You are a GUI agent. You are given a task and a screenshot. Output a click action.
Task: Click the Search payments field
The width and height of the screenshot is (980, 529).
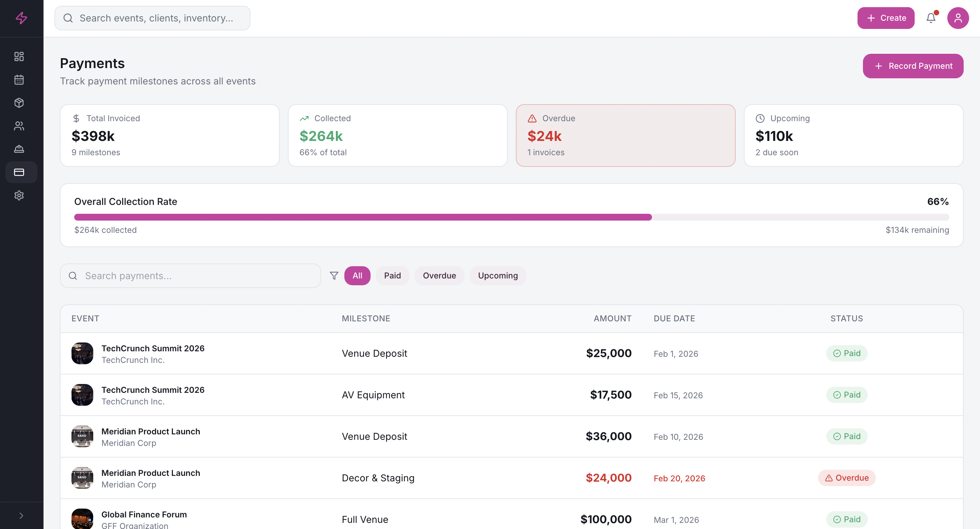point(190,275)
